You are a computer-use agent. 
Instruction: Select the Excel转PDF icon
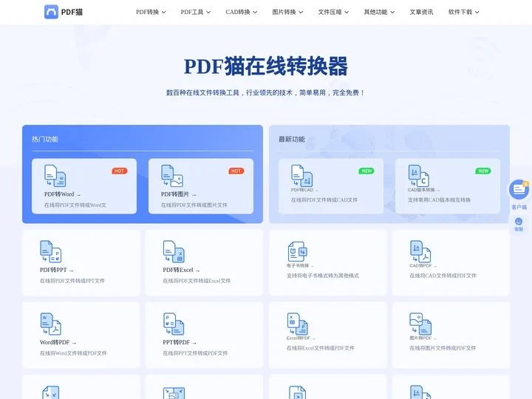click(x=298, y=324)
